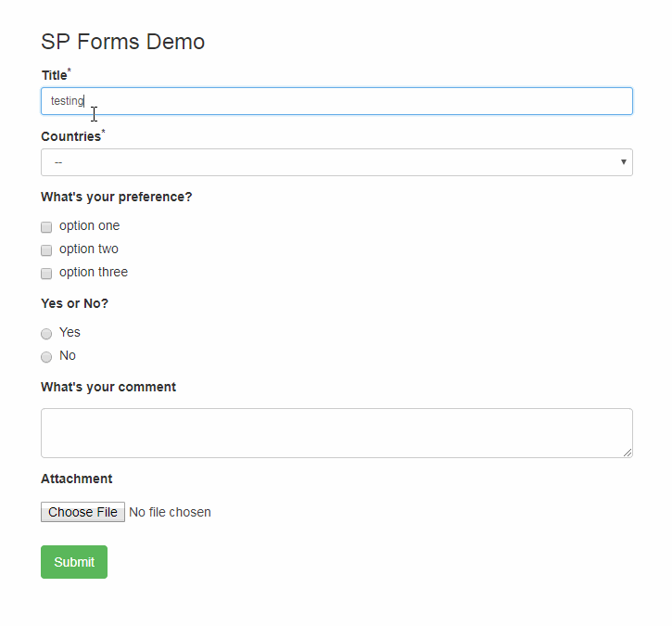672x626 pixels.
Task: Tick the option two checkbox
Action: [x=46, y=250]
